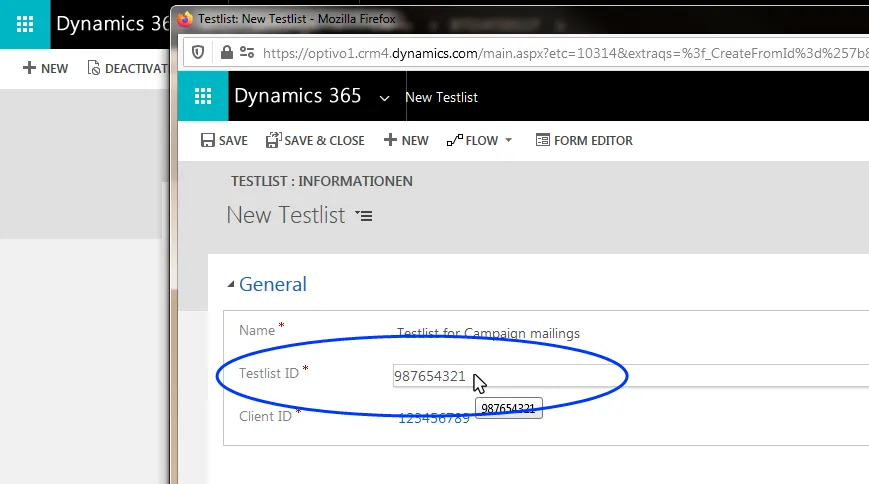
Task: Click New Testlist breadcrumb in nav bar
Action: pyautogui.click(x=441, y=98)
